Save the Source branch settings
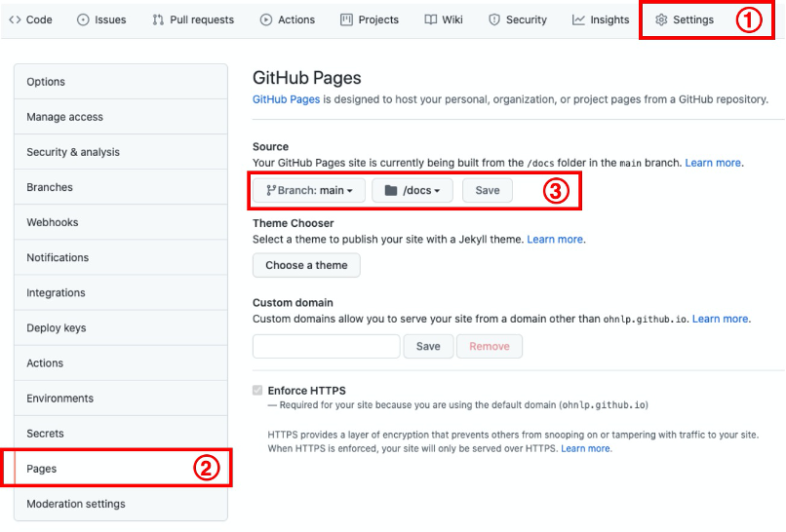The width and height of the screenshot is (786, 532). coord(488,190)
